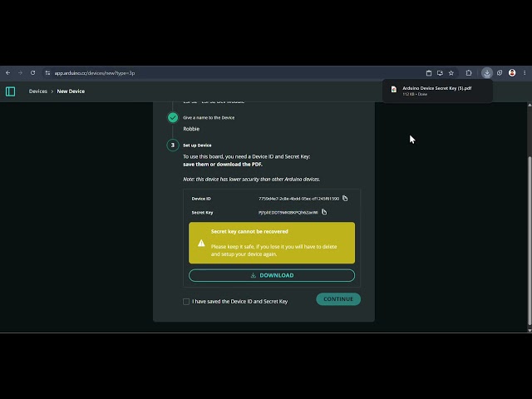Image resolution: width=532 pixels, height=399 pixels.
Task: Click the warning triangle icon
Action: [201, 243]
